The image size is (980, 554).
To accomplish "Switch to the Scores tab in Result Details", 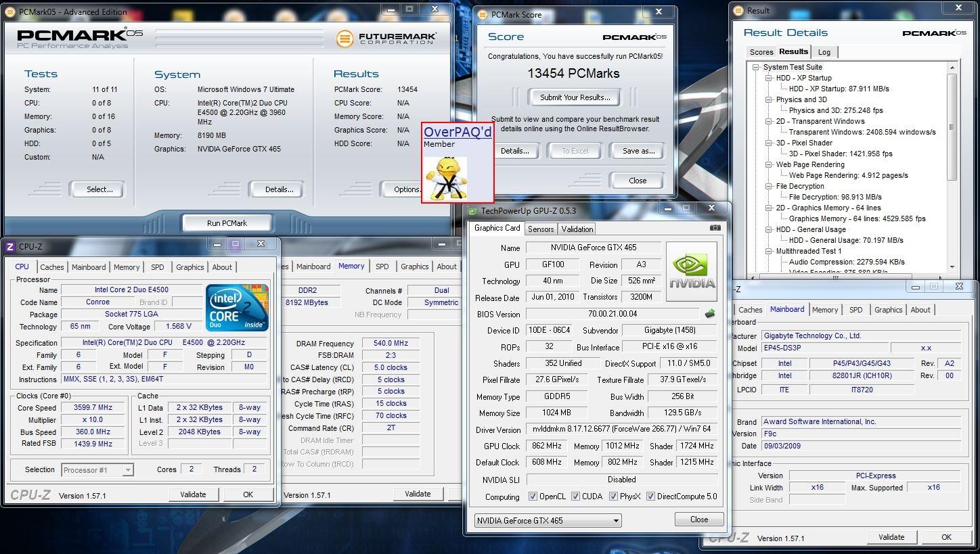I will [x=761, y=52].
